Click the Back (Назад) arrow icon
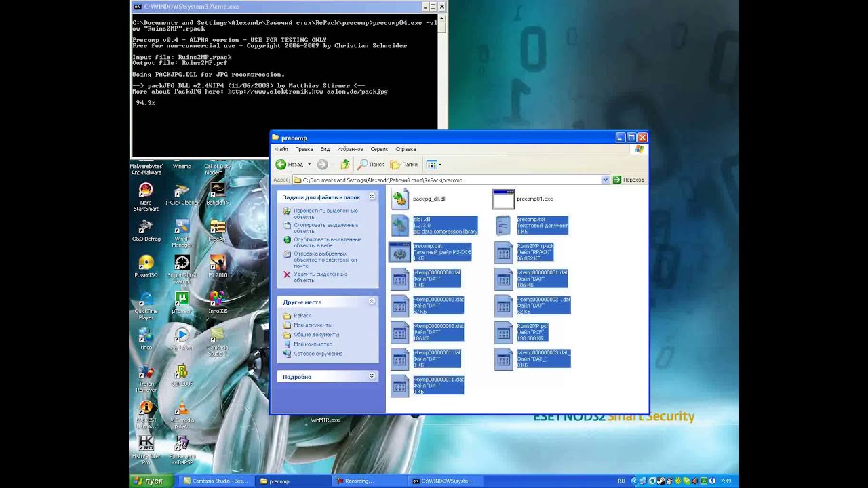This screenshot has height=488, width=868. pos(281,164)
